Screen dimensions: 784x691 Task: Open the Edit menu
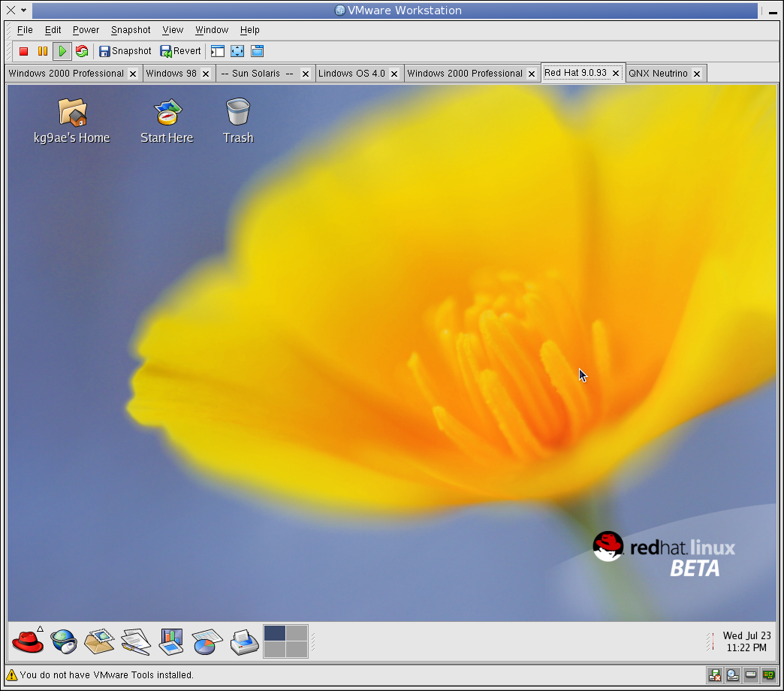(x=53, y=30)
